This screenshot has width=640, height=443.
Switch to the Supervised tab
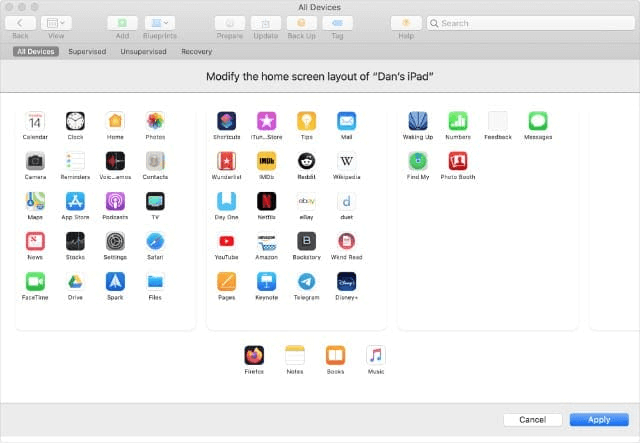tap(87, 51)
